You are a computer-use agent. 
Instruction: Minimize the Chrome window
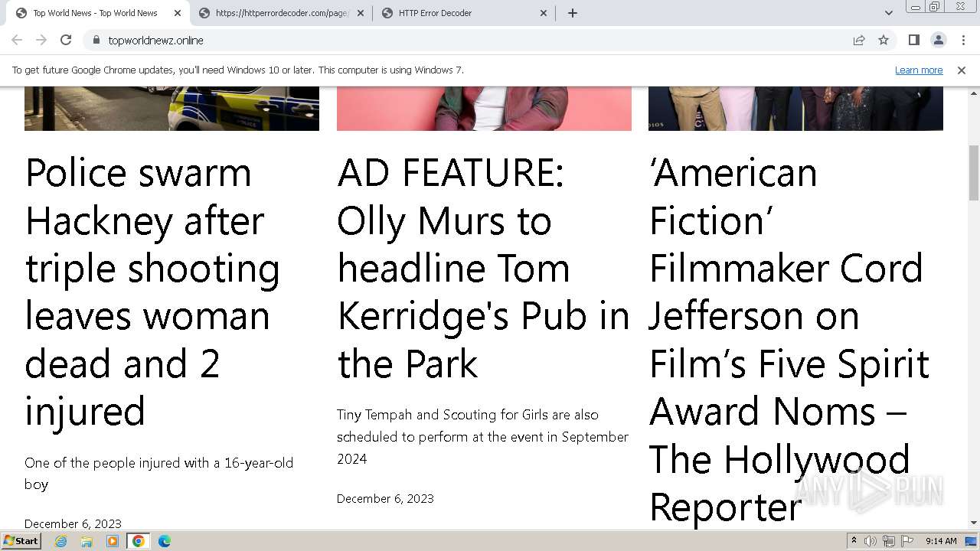tap(915, 6)
